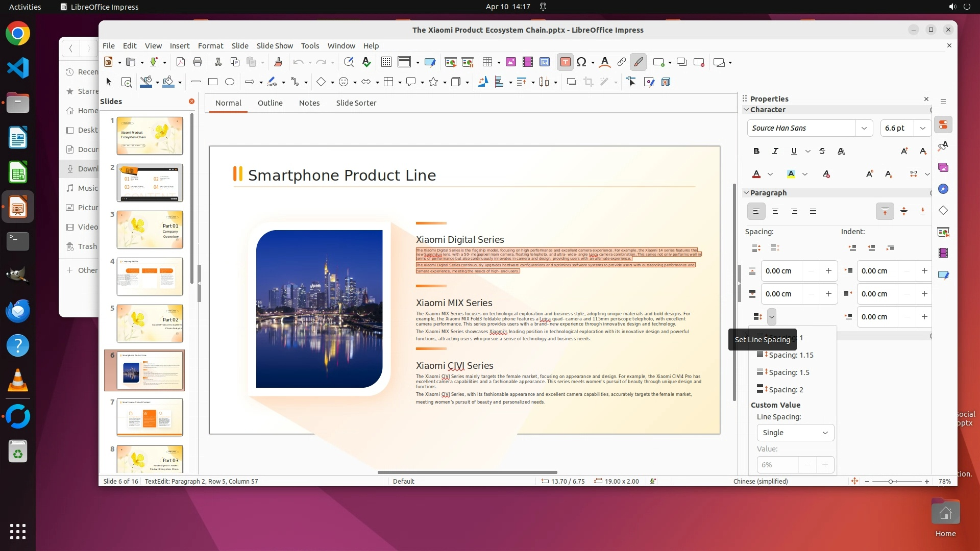Open the Gallery sidebar deck icon
980x551 pixels.
(x=943, y=168)
